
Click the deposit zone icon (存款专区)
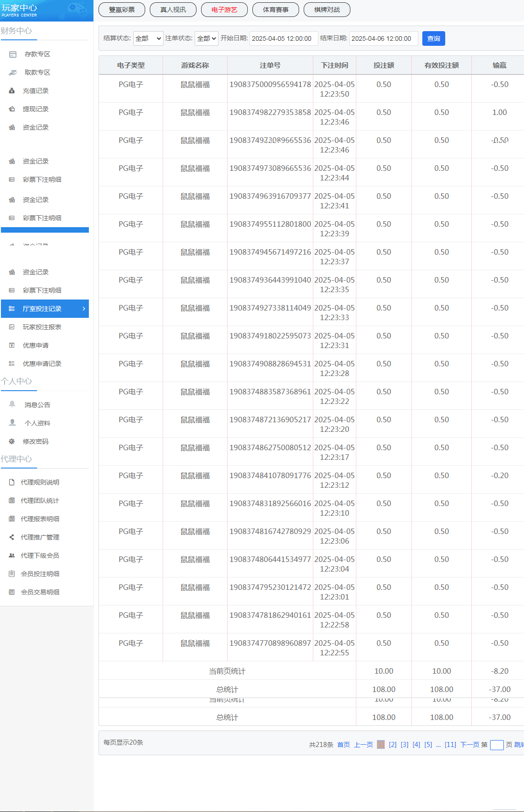point(13,54)
